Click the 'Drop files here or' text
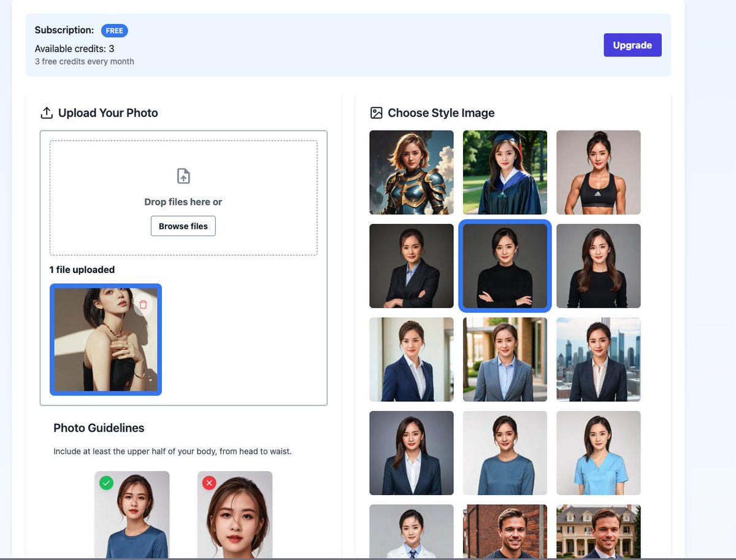Screen dimensions: 736x560 (183, 202)
